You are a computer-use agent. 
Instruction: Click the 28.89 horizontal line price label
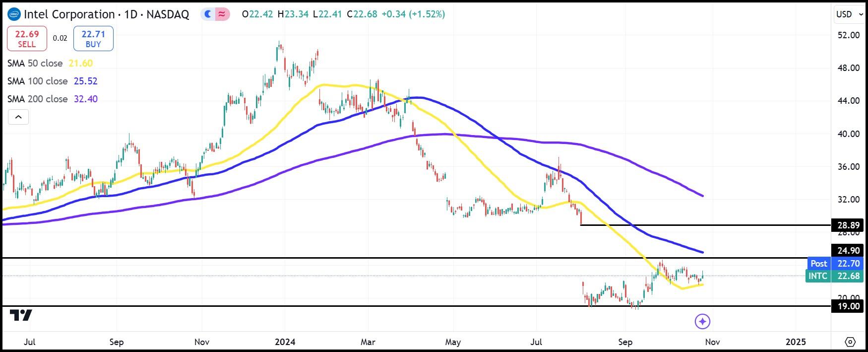(848, 225)
